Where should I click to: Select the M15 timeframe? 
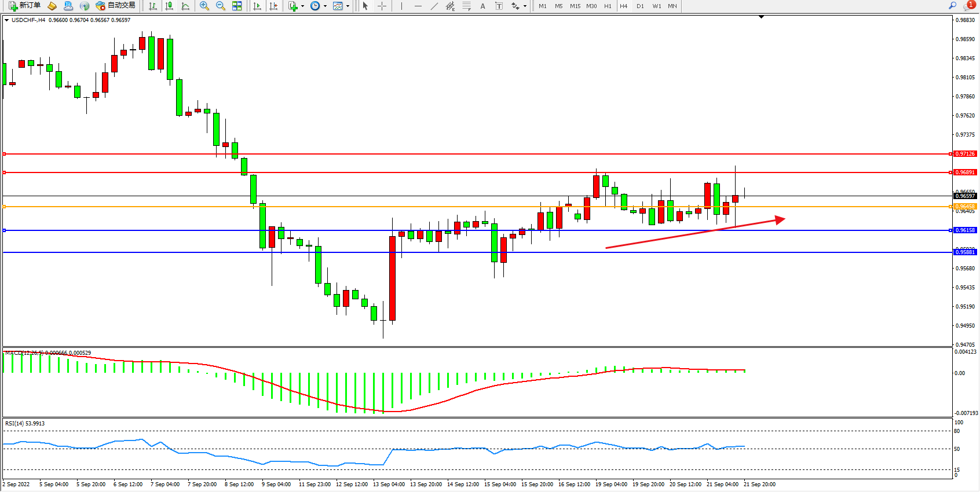tap(575, 6)
